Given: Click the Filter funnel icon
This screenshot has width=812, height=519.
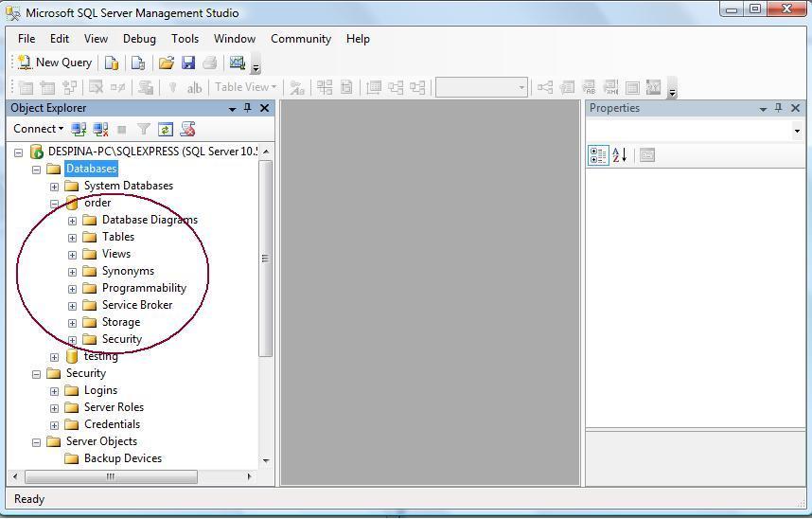Looking at the screenshot, I should pyautogui.click(x=144, y=129).
